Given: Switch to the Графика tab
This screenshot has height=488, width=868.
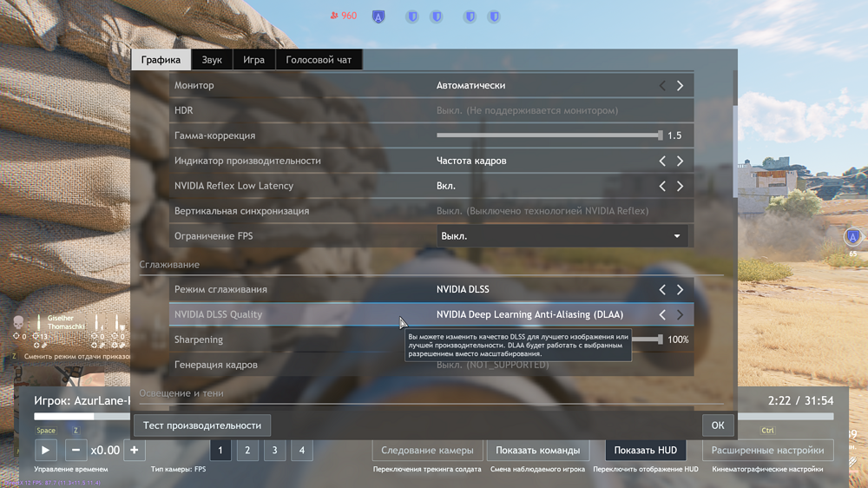Looking at the screenshot, I should coord(161,60).
